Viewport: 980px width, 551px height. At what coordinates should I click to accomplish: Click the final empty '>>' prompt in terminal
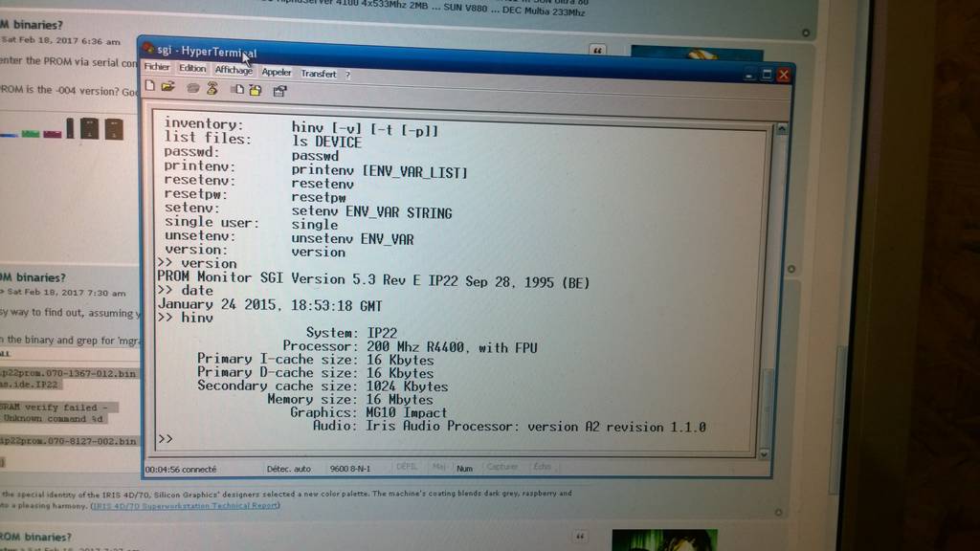tap(165, 438)
